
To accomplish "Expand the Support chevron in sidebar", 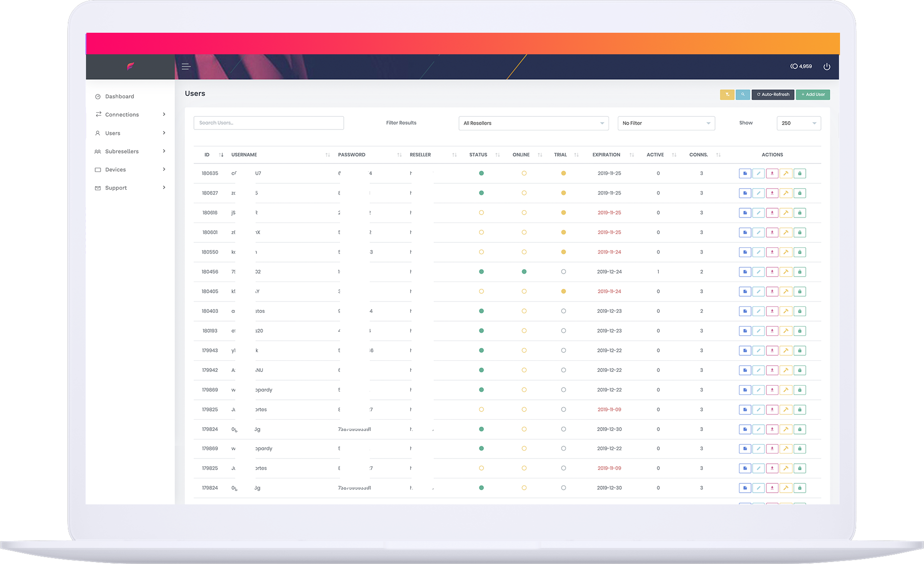I will coord(164,187).
